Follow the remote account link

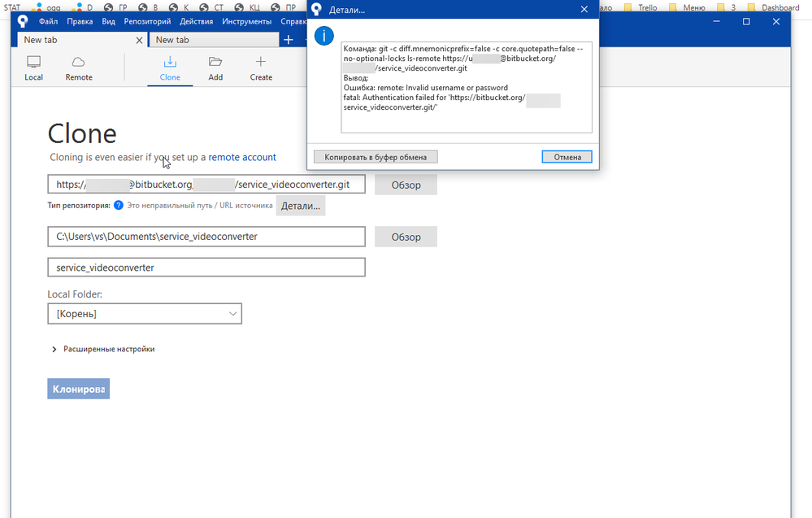pos(242,157)
